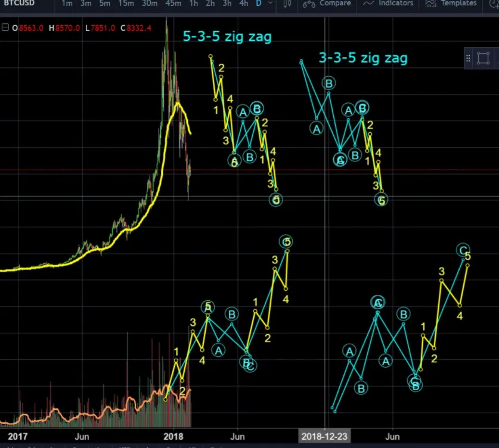The width and height of the screenshot is (499, 448).
Task: Choose the 4h chart interval
Action: pos(243,4)
